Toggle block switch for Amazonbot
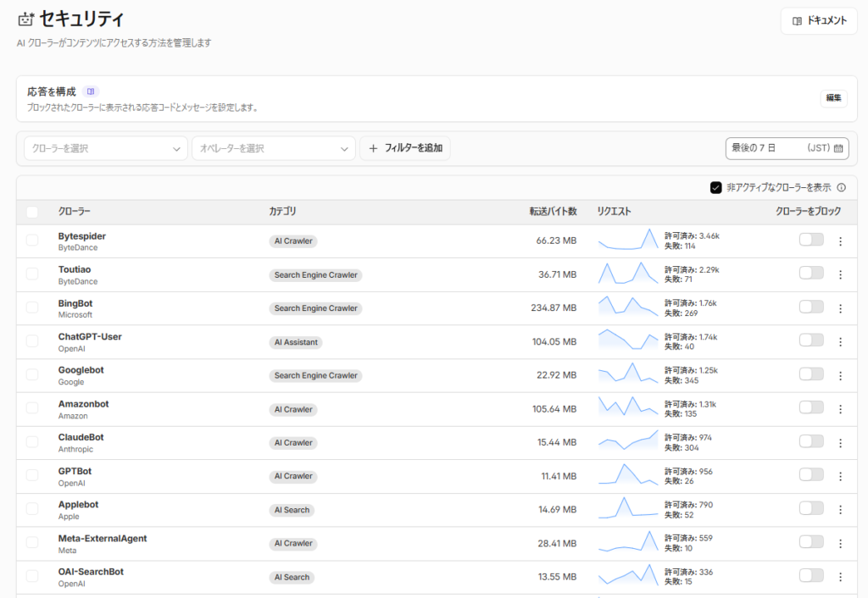This screenshot has width=868, height=598. click(x=811, y=407)
